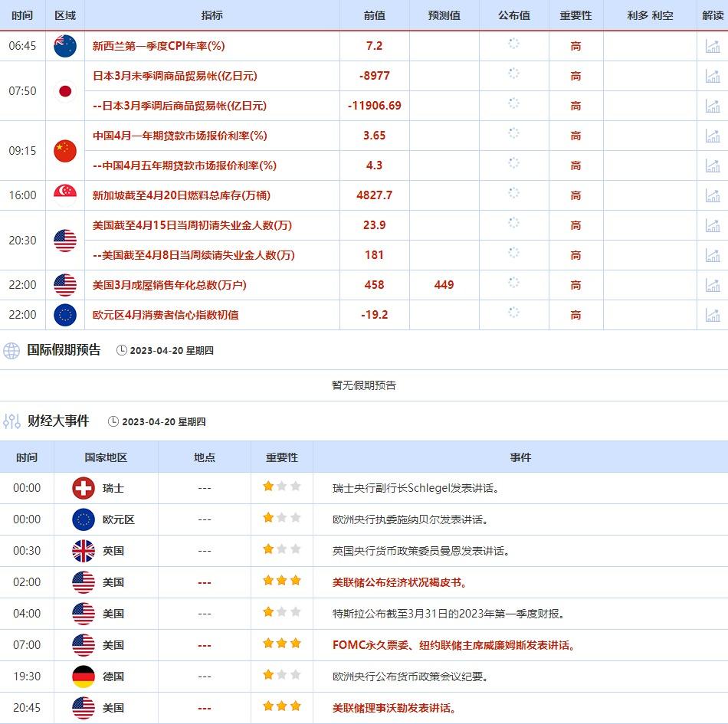The height and width of the screenshot is (724, 728).
Task: Click chart icon for Japan unadjusted trade balance
Action: point(712,76)
